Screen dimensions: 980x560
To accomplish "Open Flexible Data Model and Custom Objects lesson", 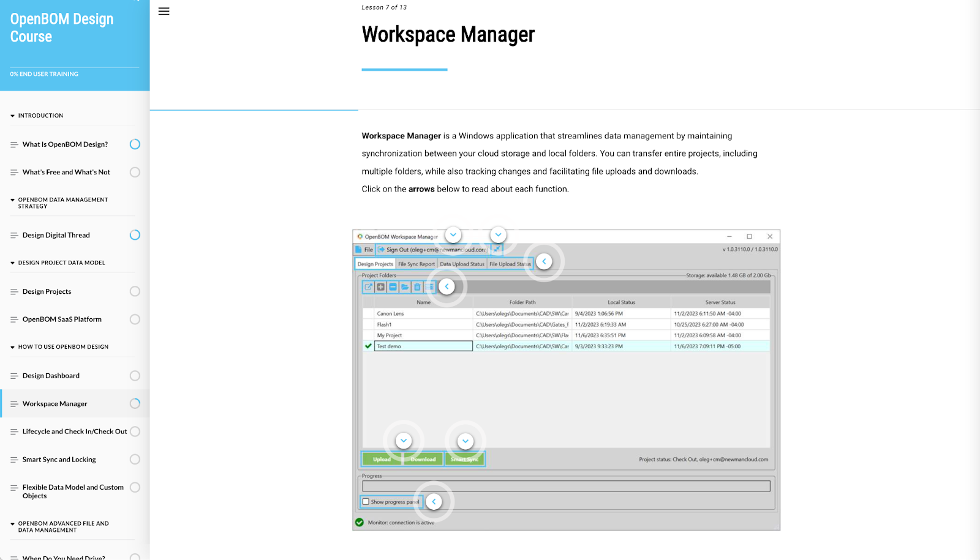I will click(x=73, y=492).
